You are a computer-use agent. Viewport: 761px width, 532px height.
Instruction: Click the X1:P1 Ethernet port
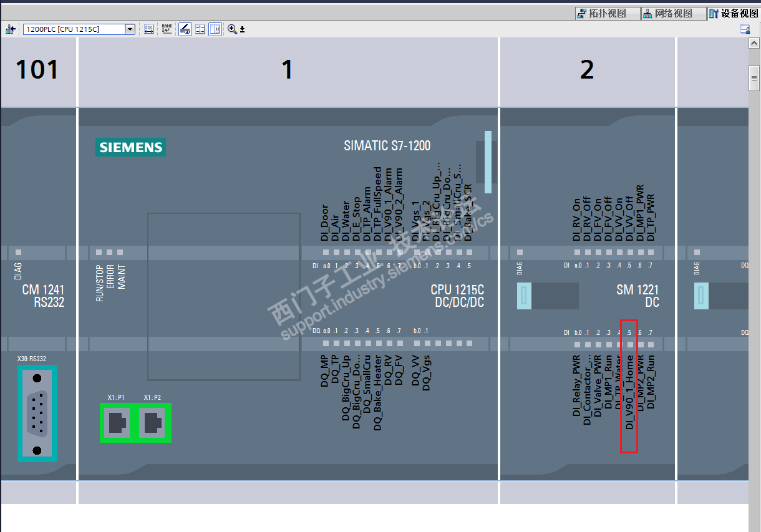click(x=118, y=423)
